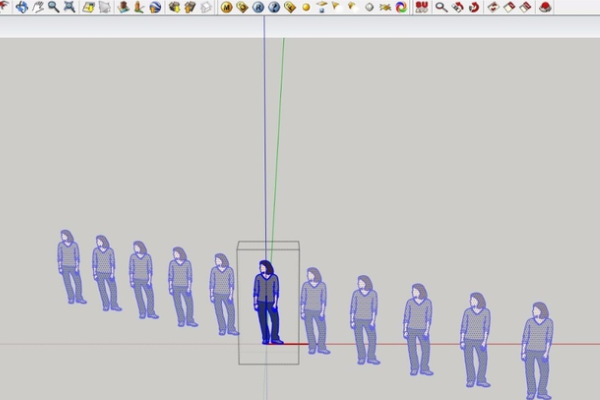Click the red dome button icon
This screenshot has width=600, height=400.
tap(545, 7)
